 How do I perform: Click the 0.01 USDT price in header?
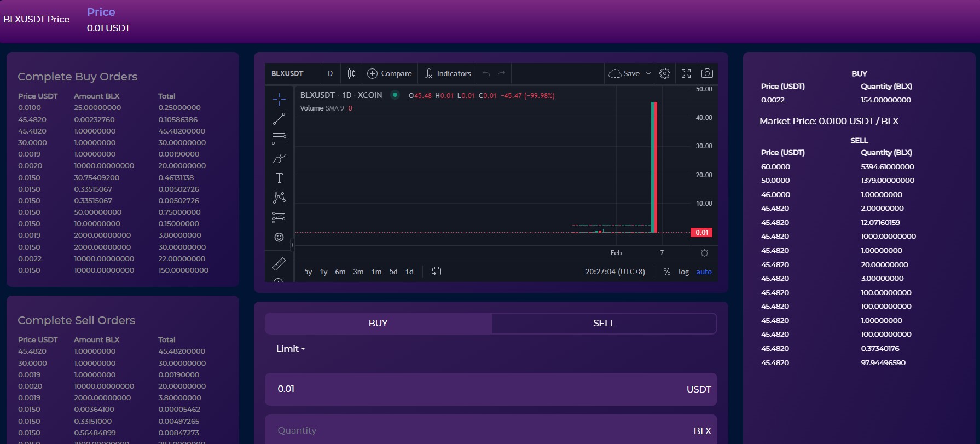108,28
